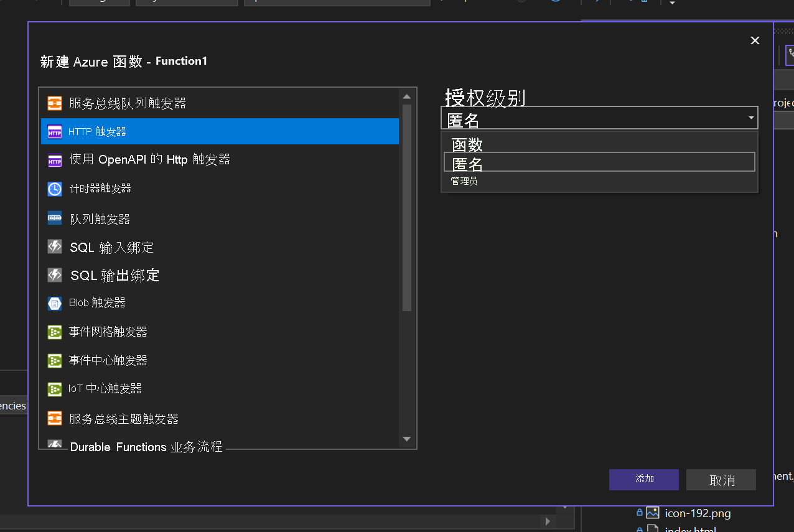Click the IoT 中心触发器 icon
This screenshot has height=532, width=794.
(x=55, y=390)
